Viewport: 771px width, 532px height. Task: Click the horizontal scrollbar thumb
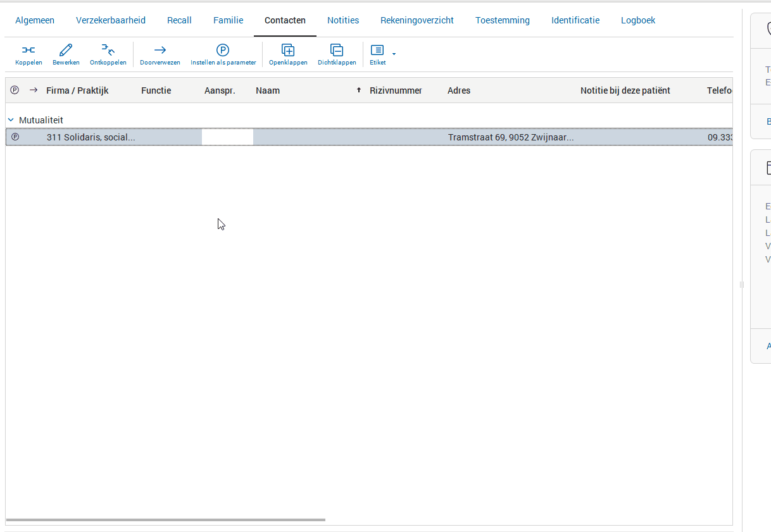tap(166, 520)
